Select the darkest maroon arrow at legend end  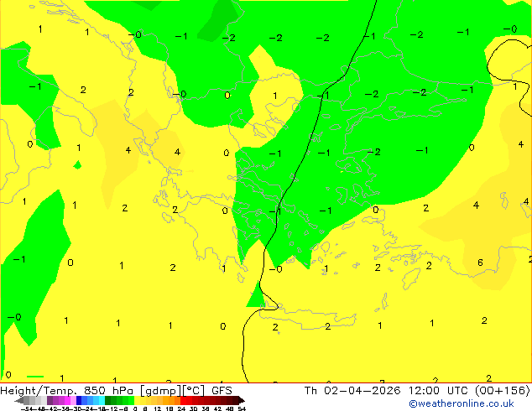242,400
